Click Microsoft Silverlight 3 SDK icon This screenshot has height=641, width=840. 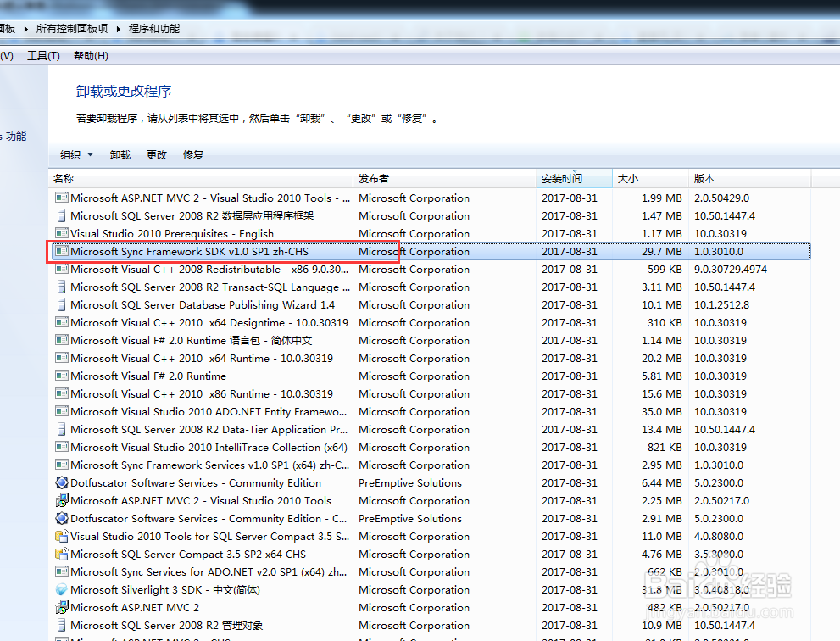point(62,589)
